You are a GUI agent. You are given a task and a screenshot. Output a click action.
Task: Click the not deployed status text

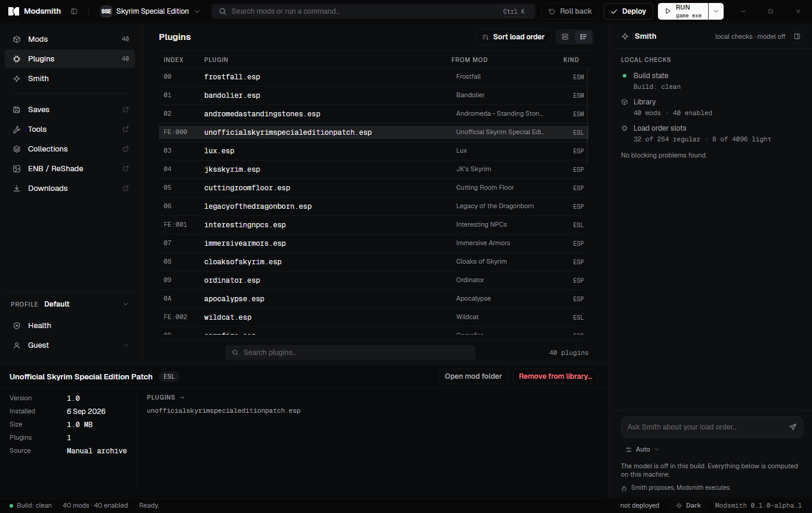click(639, 505)
